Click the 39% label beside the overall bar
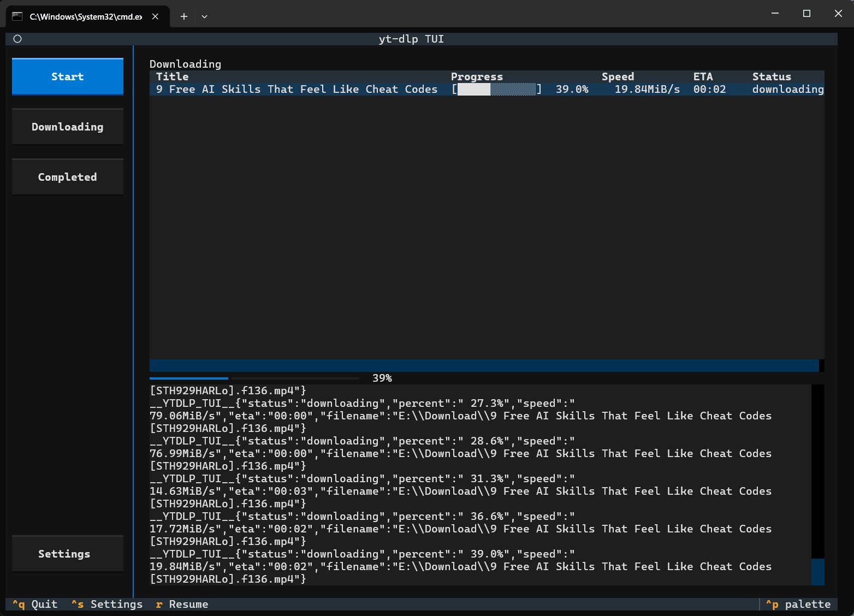The height and width of the screenshot is (616, 854). point(382,378)
